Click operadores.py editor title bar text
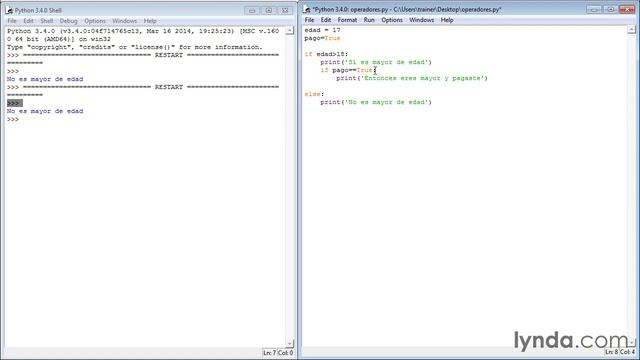Viewport: 640px width, 360px height. 407,9
